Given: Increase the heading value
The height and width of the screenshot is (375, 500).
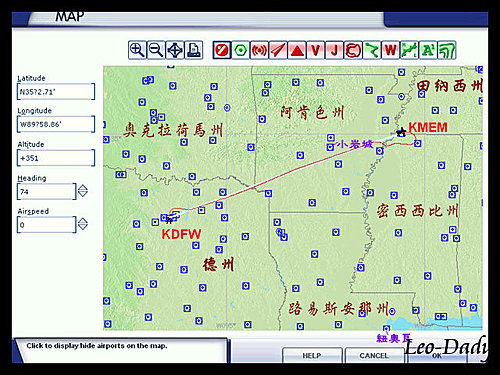Looking at the screenshot, I should point(83,187).
